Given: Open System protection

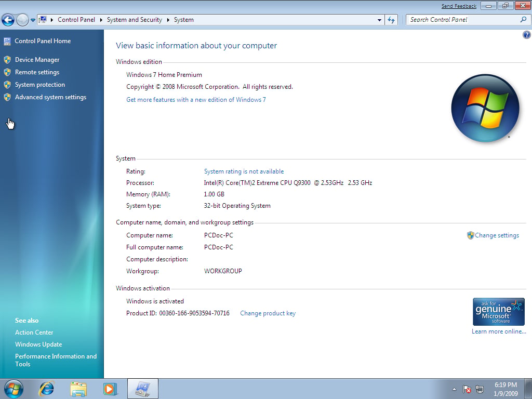Looking at the screenshot, I should [x=39, y=85].
